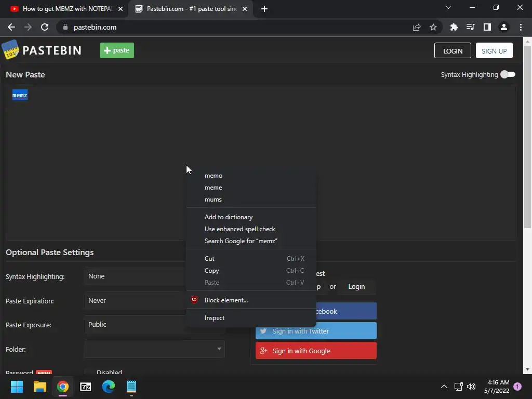Select the Pastebin.com tab

[190, 9]
